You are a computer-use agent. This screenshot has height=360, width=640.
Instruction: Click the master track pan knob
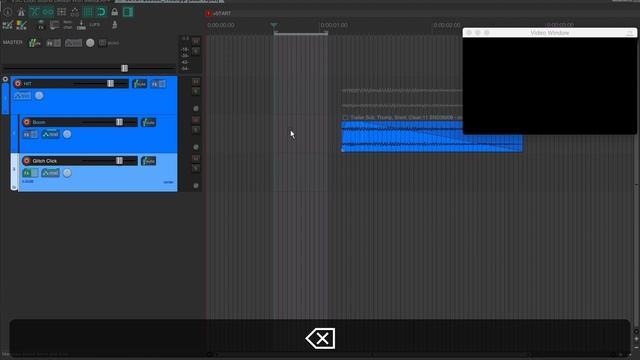click(x=90, y=43)
